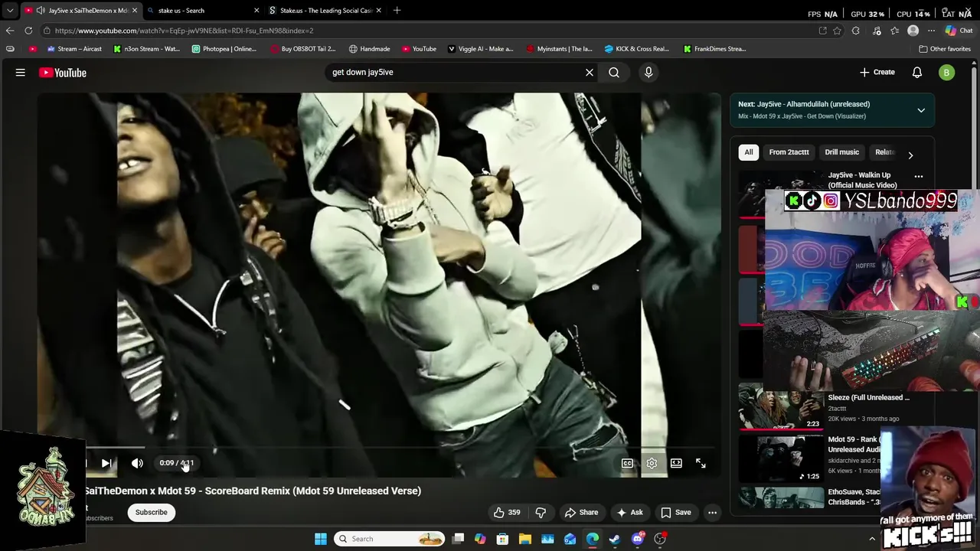Viewport: 980px width, 551px height.
Task: Close the 'stake us - Search' tab
Action: [x=256, y=11]
